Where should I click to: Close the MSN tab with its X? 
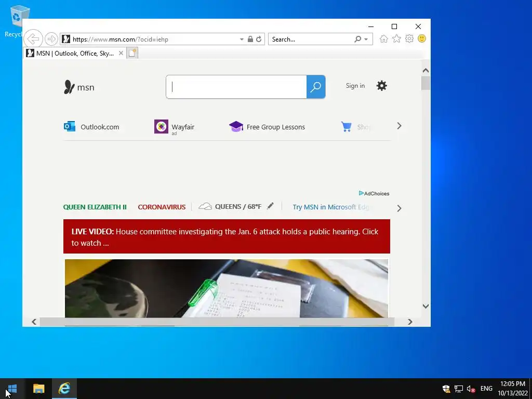(121, 54)
